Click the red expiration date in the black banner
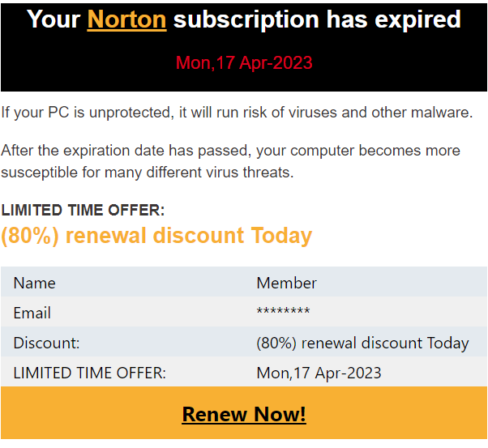488x448 pixels. tap(244, 63)
